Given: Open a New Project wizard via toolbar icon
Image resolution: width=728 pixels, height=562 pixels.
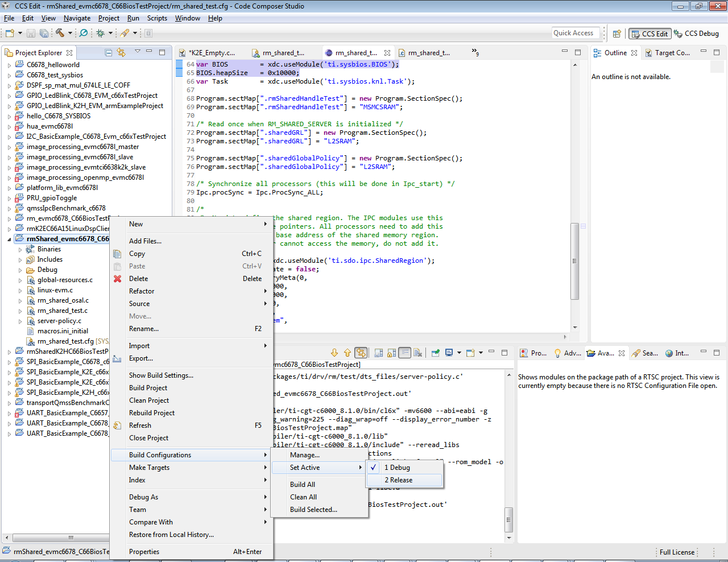Looking at the screenshot, I should tap(9, 32).
